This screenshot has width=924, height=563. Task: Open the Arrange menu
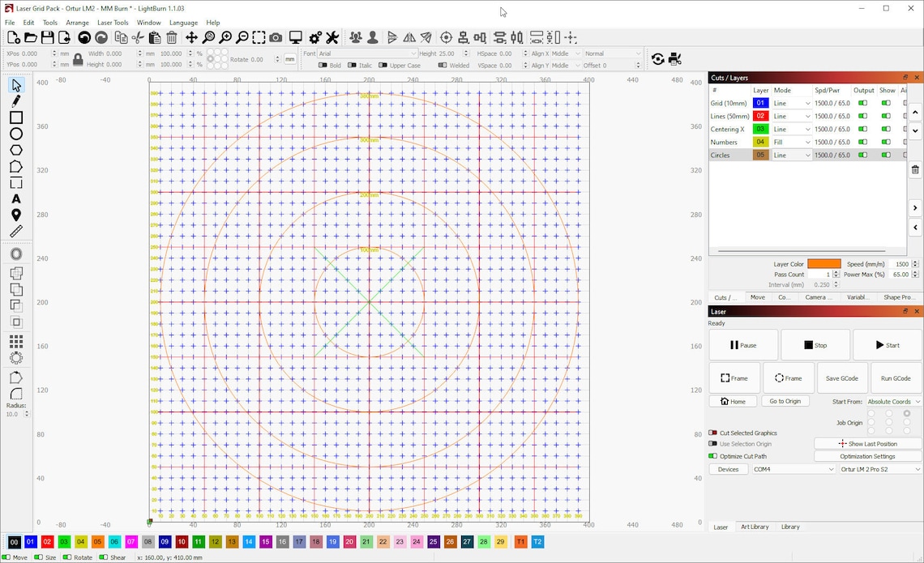pos(77,23)
